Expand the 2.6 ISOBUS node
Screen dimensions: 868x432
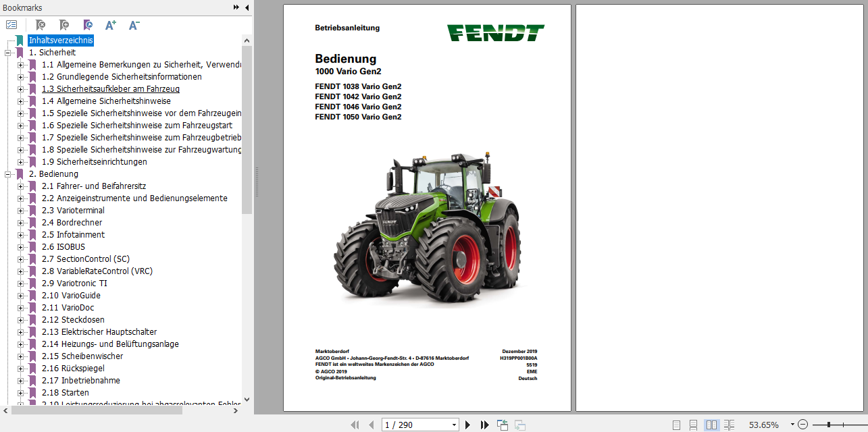point(20,247)
